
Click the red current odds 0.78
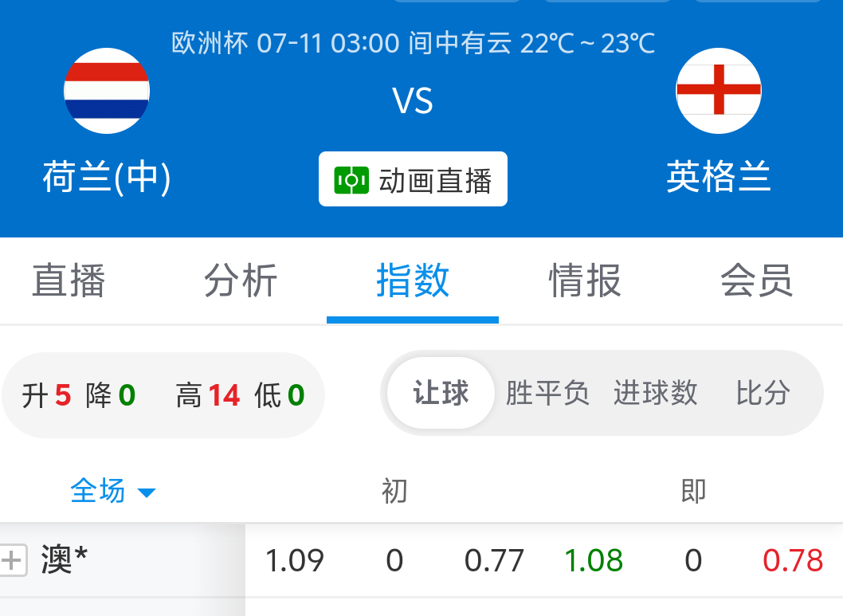(792, 561)
